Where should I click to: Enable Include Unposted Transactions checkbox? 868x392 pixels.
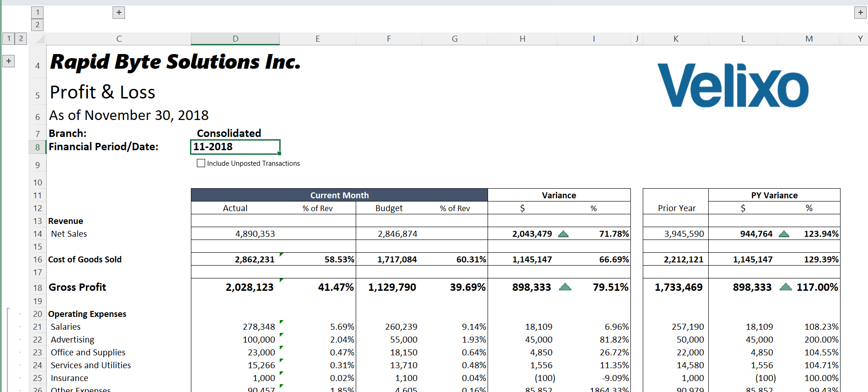coord(201,163)
